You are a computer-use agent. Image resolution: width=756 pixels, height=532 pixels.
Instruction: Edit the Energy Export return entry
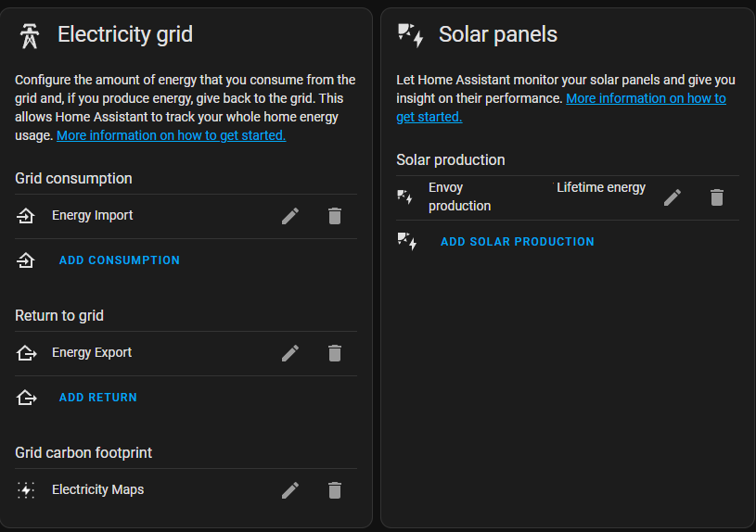click(x=290, y=353)
